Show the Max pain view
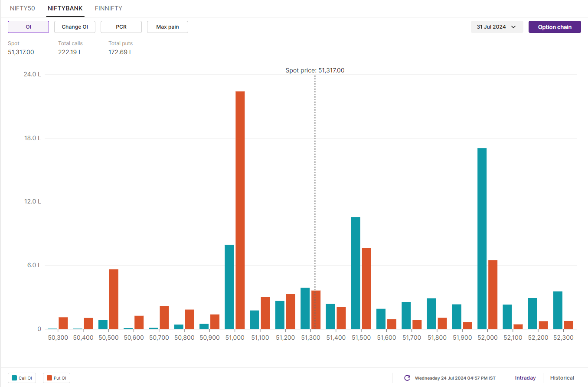The width and height of the screenshot is (588, 387). tap(167, 27)
